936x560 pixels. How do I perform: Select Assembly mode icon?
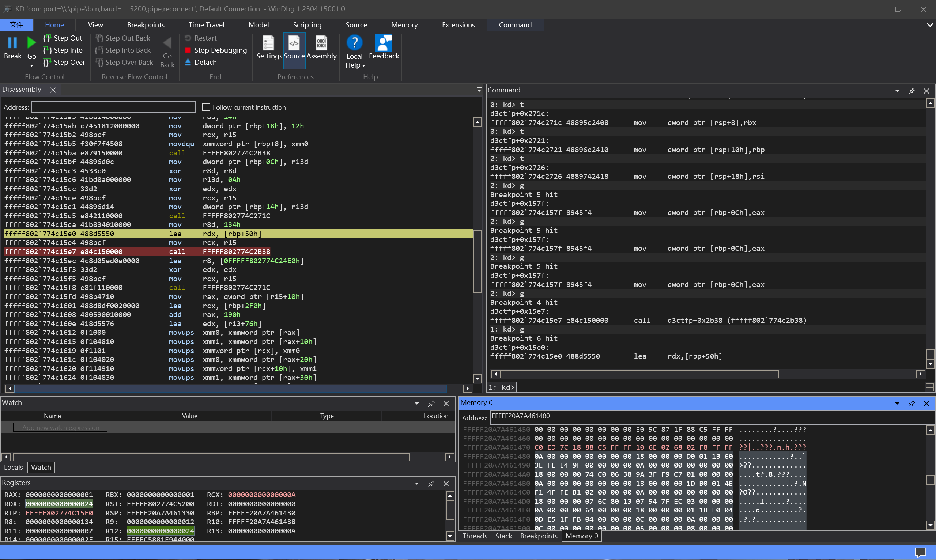pyautogui.click(x=321, y=43)
